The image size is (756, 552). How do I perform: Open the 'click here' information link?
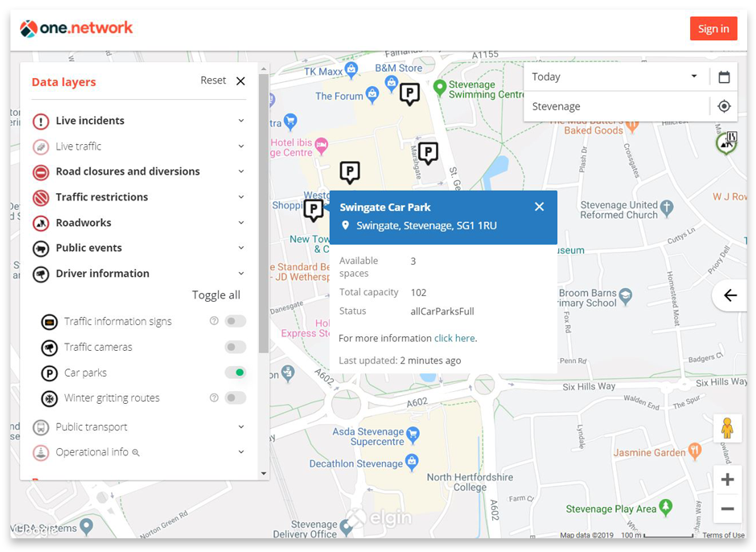(454, 339)
